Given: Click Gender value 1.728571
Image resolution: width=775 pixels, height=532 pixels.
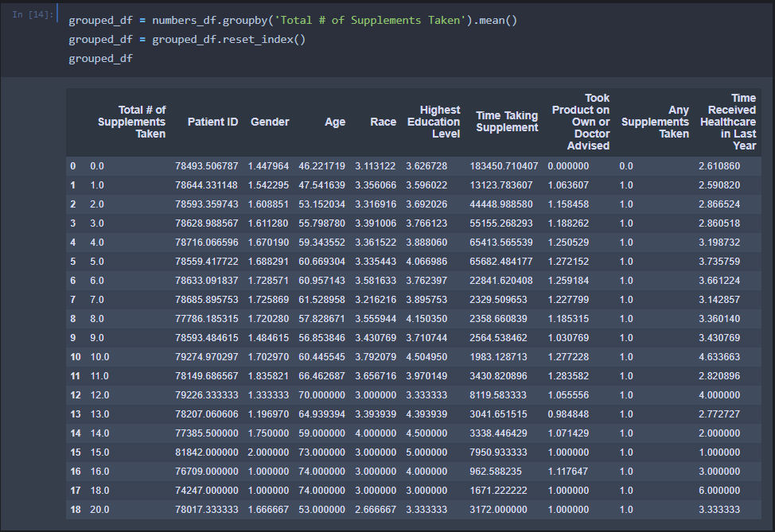Looking at the screenshot, I should tap(268, 281).
